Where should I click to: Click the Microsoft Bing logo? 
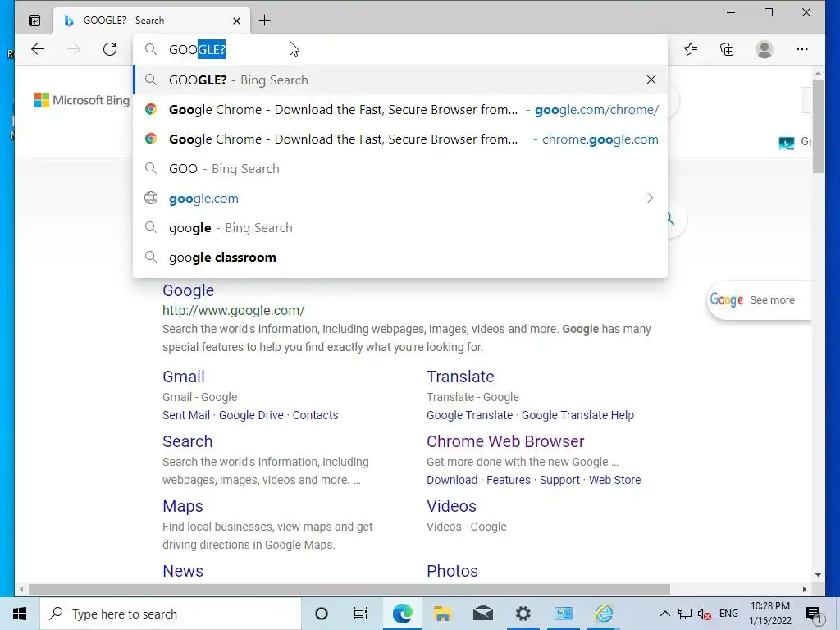81,100
